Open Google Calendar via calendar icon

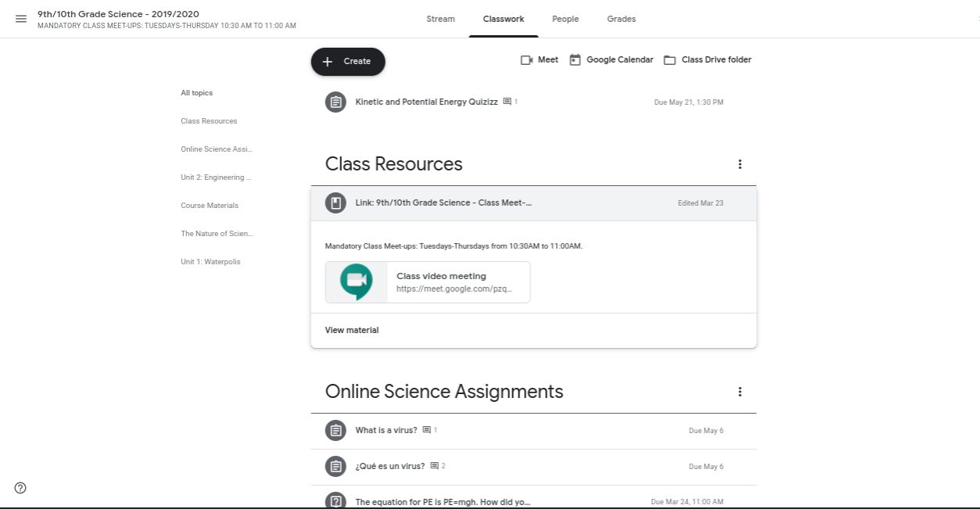coord(575,60)
